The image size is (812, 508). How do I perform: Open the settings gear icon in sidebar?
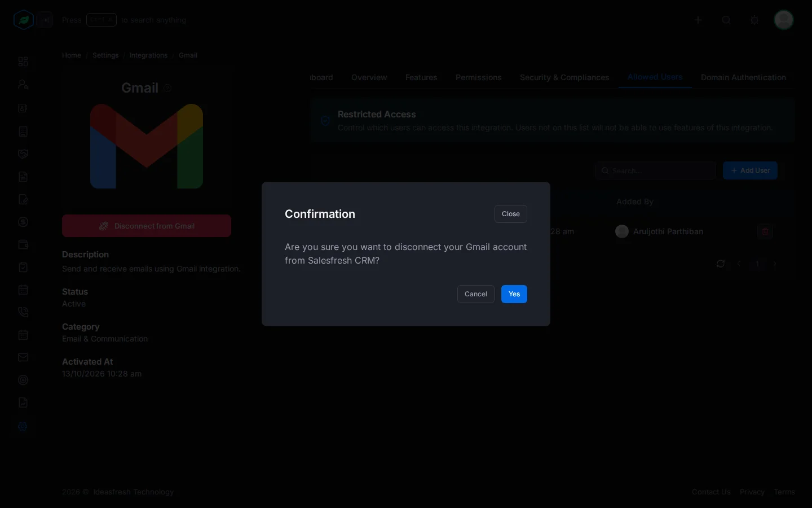tap(23, 427)
